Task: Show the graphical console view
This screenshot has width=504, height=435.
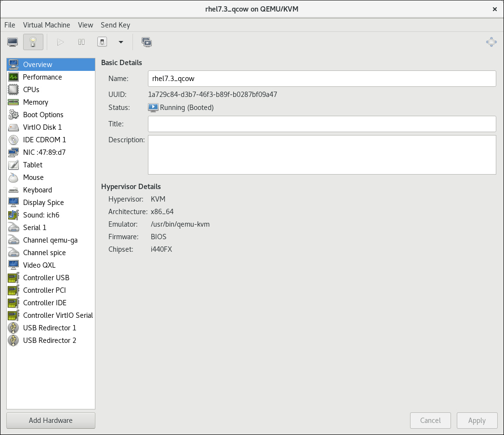Action: click(13, 42)
